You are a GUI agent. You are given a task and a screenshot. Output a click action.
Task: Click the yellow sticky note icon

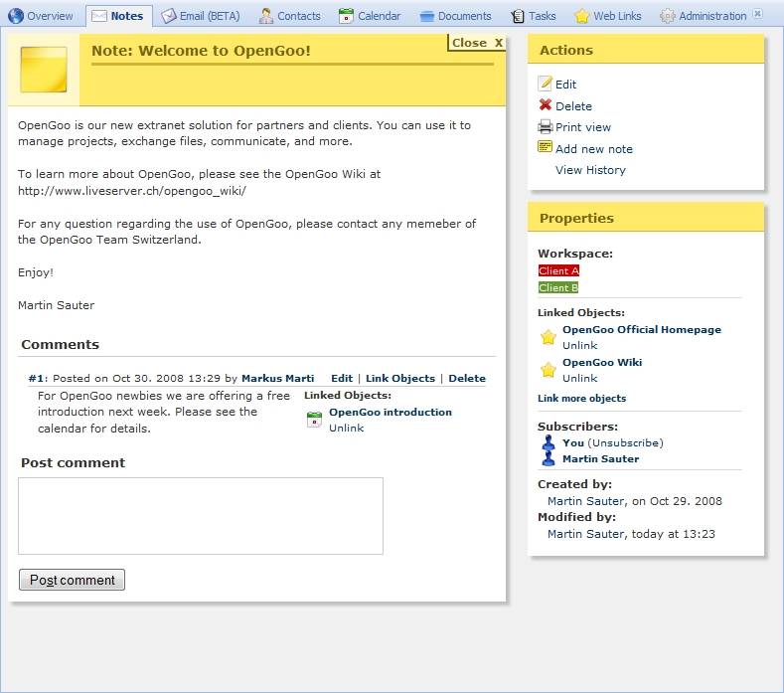tap(44, 70)
